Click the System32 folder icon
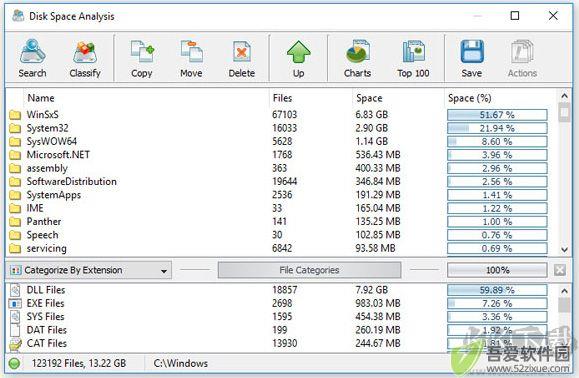The width and height of the screenshot is (579, 378). [x=15, y=128]
